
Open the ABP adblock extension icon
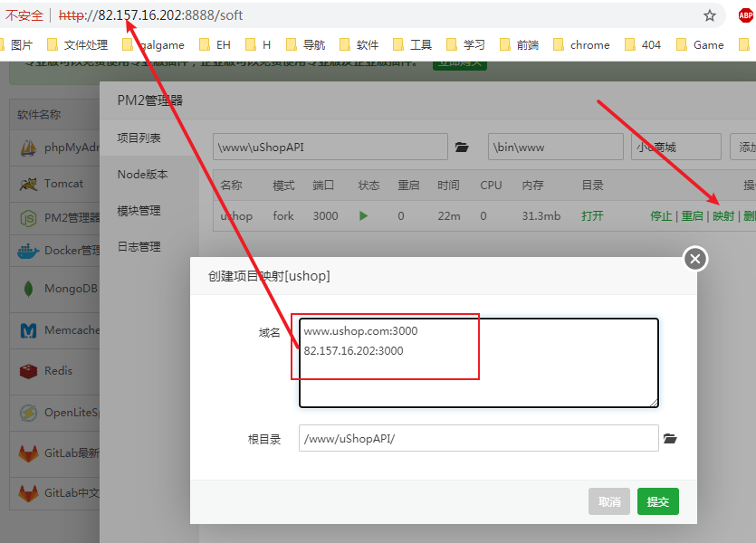pyautogui.click(x=744, y=15)
